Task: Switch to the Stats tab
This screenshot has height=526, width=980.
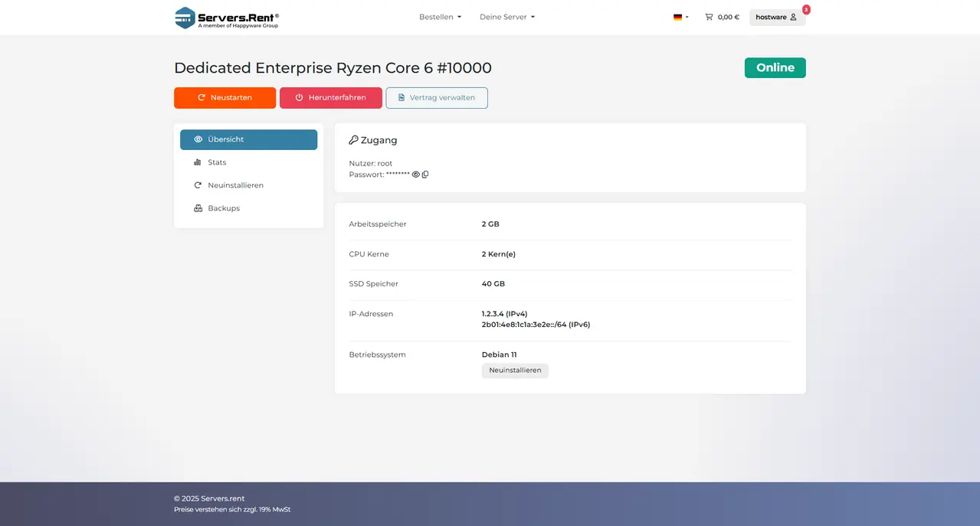Action: tap(248, 162)
